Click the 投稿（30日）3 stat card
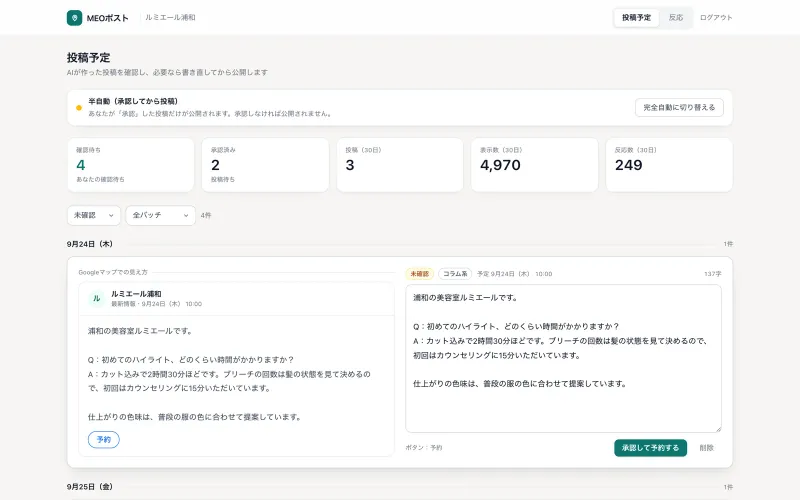This screenshot has height=500, width=800. pyautogui.click(x=400, y=165)
